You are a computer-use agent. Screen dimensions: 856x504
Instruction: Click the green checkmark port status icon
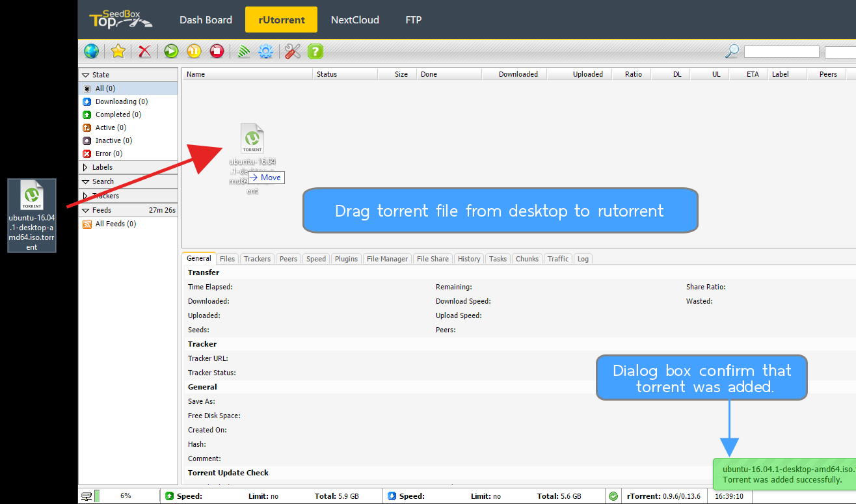613,496
